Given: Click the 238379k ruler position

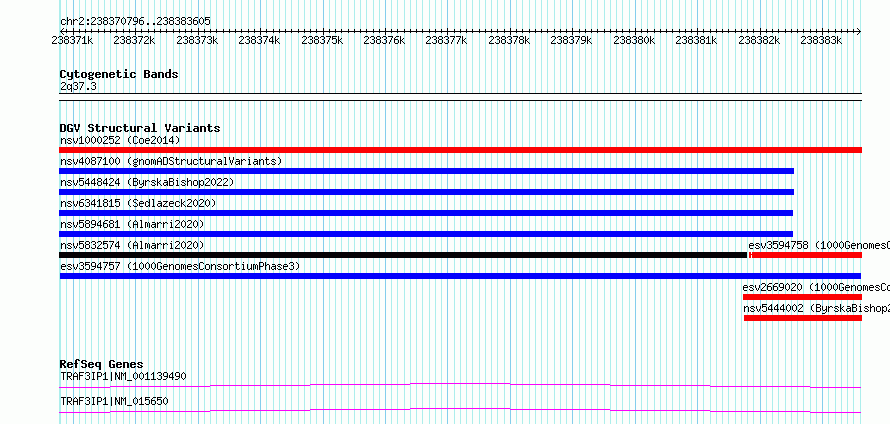Looking at the screenshot, I should (572, 40).
